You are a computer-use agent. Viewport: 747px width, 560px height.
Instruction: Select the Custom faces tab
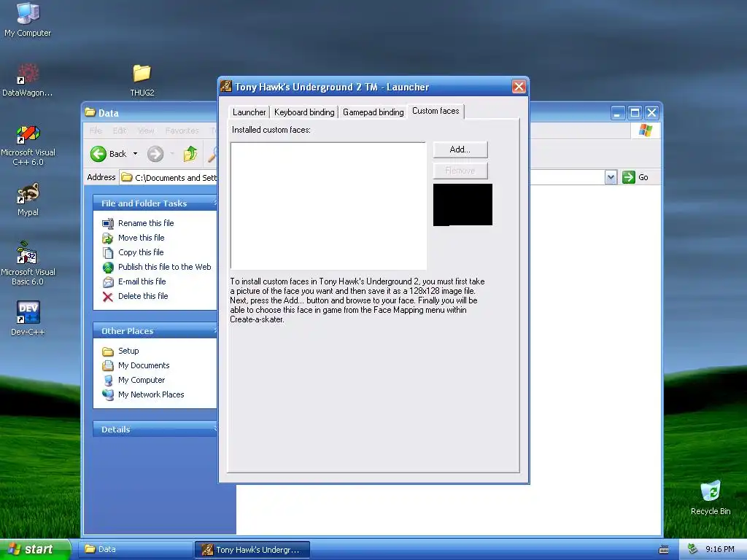click(436, 111)
